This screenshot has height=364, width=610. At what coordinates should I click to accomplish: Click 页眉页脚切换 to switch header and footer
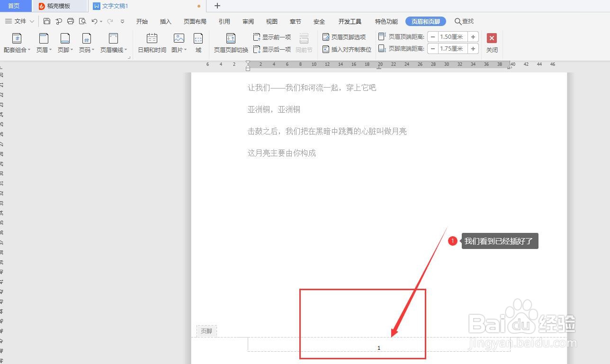point(231,43)
